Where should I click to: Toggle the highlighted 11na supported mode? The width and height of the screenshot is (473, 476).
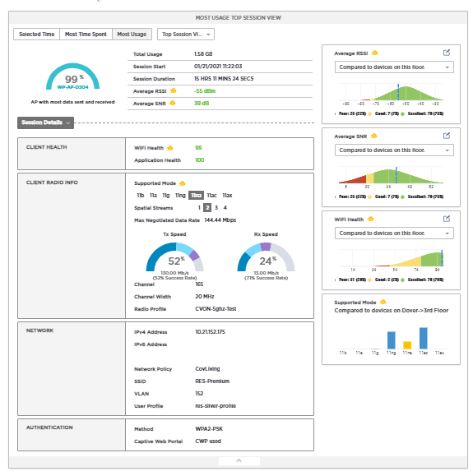coord(196,195)
